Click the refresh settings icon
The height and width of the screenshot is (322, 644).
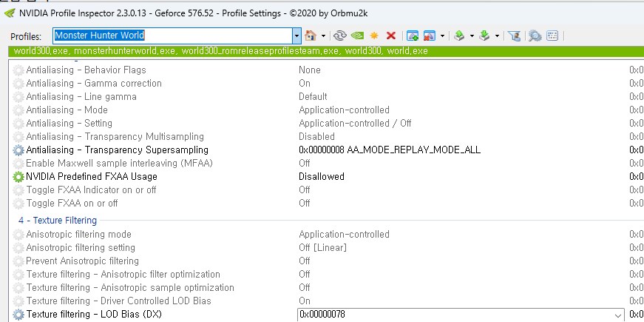pos(340,36)
